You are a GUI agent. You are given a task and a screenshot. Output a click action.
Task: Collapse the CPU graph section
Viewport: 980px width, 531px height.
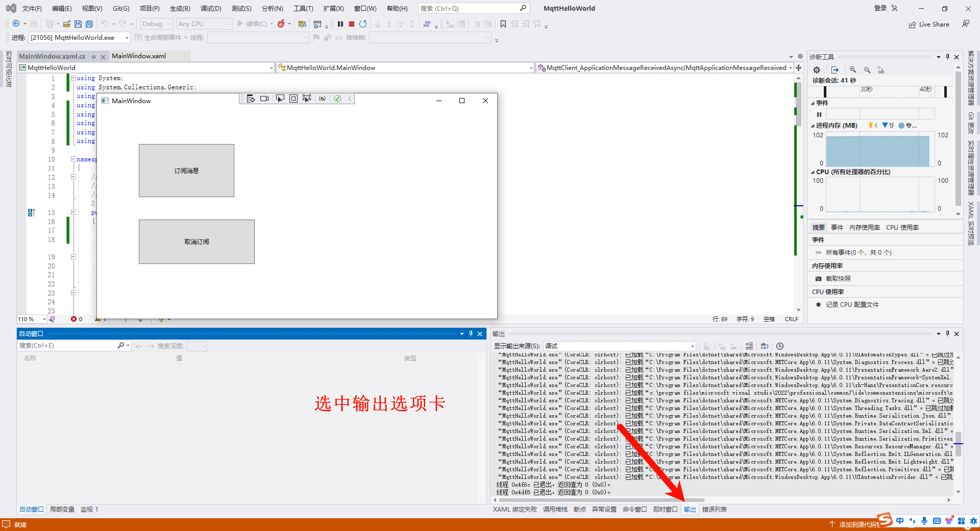click(x=813, y=172)
